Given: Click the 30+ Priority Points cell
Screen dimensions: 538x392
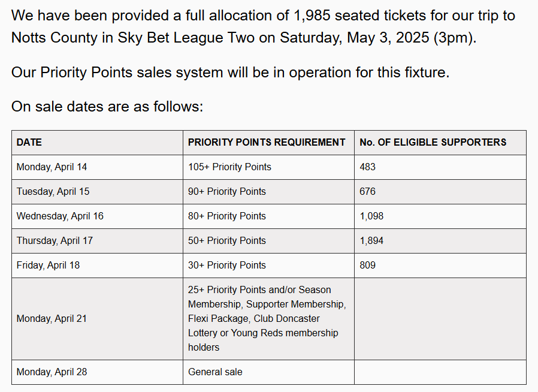Looking at the screenshot, I should 268,266.
